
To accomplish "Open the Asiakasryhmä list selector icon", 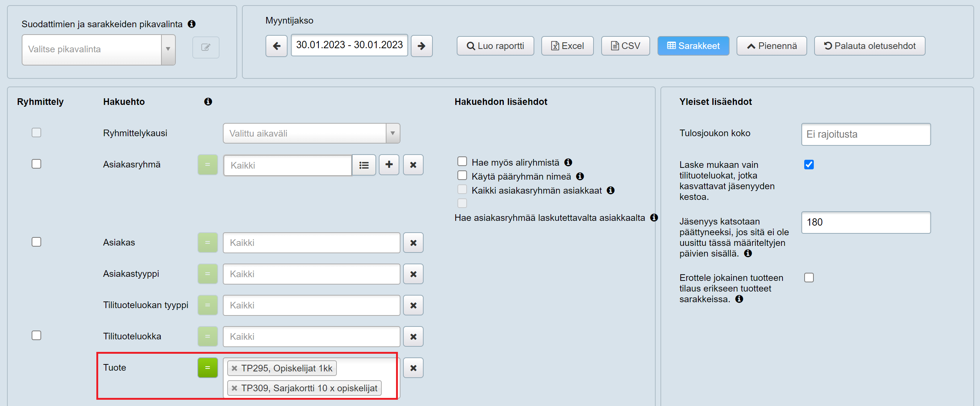I will click(x=364, y=165).
